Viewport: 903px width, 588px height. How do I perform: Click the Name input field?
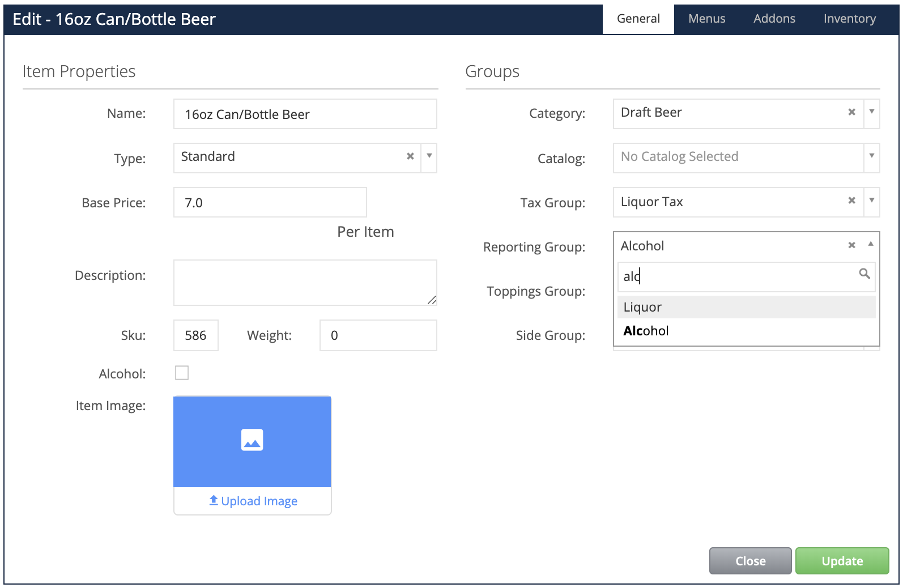point(305,114)
